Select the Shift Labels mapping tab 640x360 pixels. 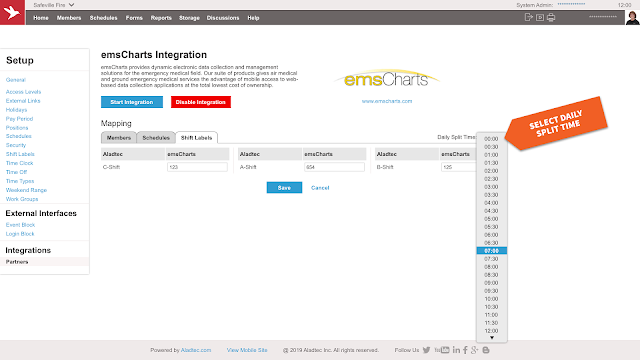pos(196,138)
